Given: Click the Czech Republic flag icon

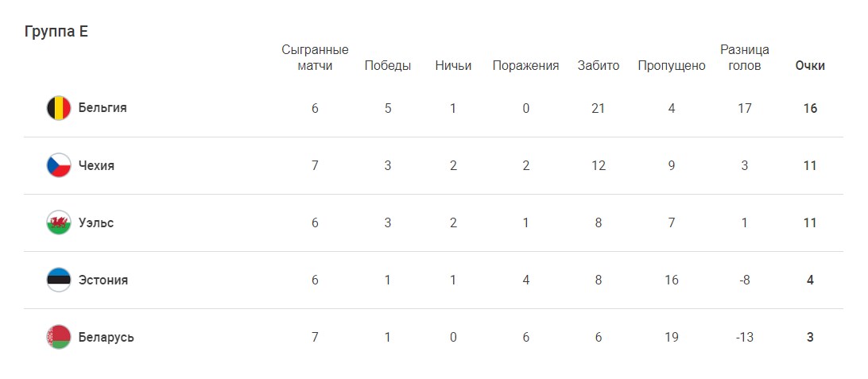Looking at the screenshot, I should click(x=59, y=165).
